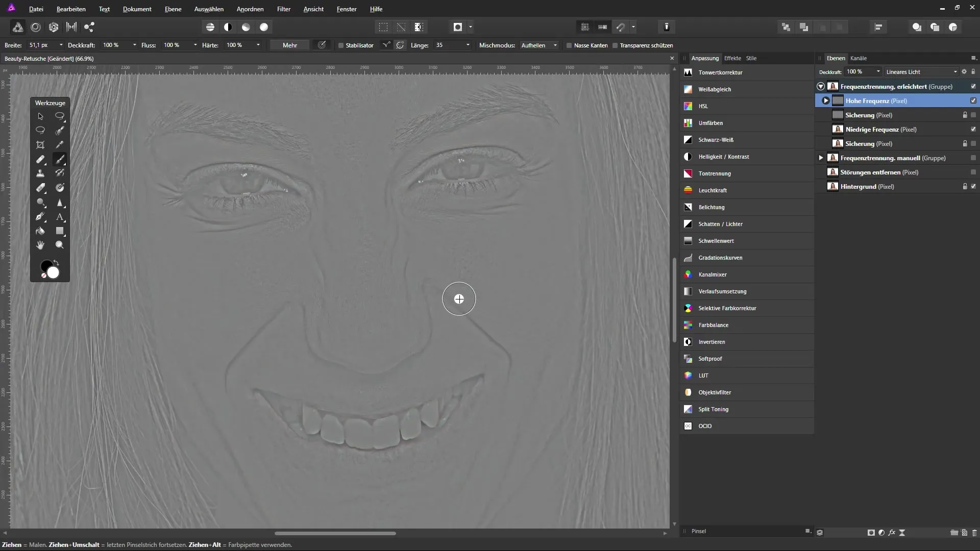Enable Nasse Kanten checkbox
The image size is (980, 551).
pos(569,45)
